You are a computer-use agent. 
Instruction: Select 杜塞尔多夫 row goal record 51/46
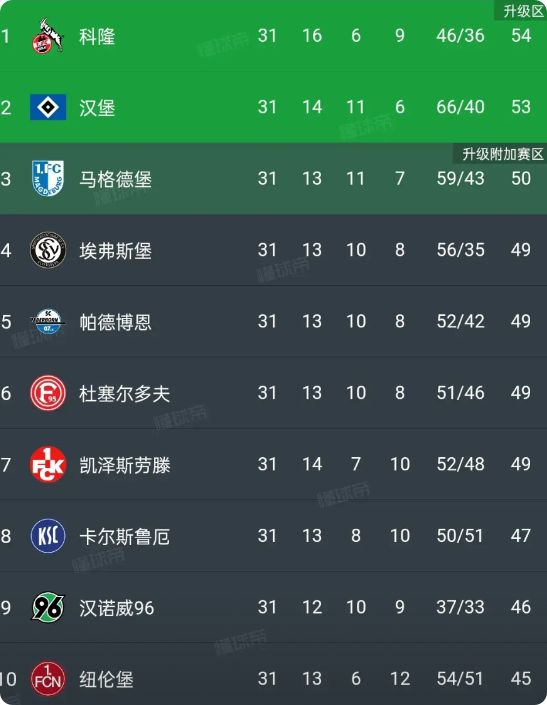tap(460, 393)
